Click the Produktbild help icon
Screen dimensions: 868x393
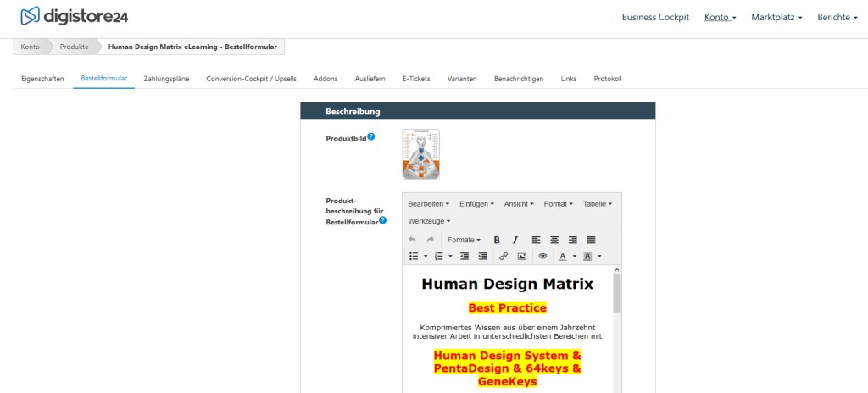point(371,136)
